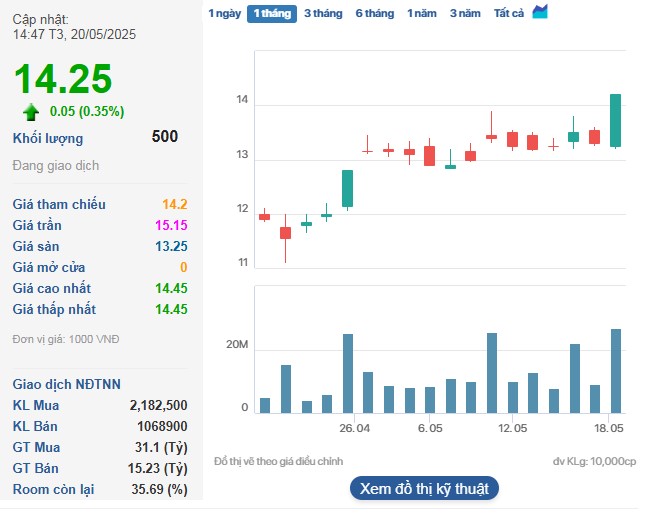The width and height of the screenshot is (667, 519).
Task: Select the 1 tháng time range tab
Action: [x=272, y=14]
